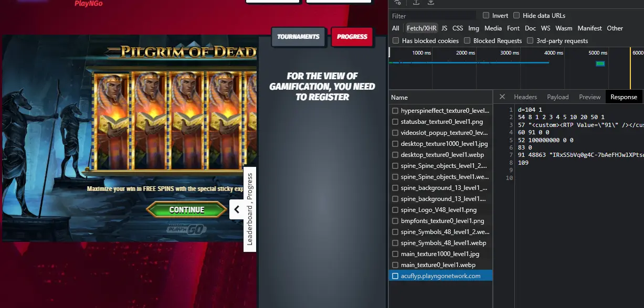The height and width of the screenshot is (308, 644).
Task: Click the Filter text input field
Action: tap(434, 16)
